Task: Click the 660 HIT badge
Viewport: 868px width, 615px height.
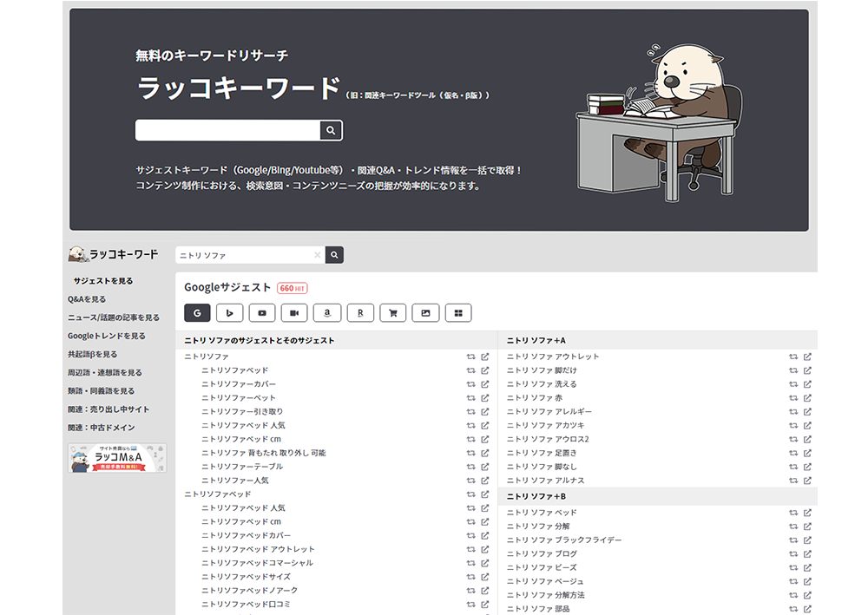Action: point(293,288)
